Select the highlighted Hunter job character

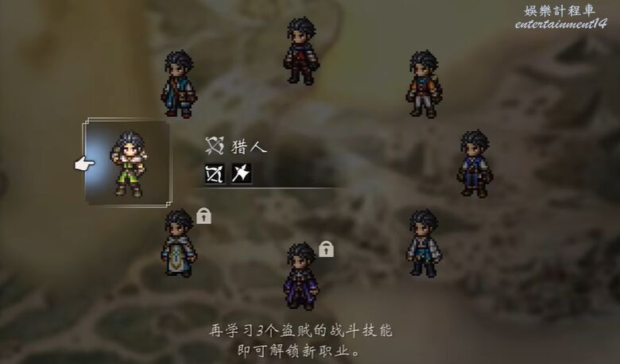[129, 164]
